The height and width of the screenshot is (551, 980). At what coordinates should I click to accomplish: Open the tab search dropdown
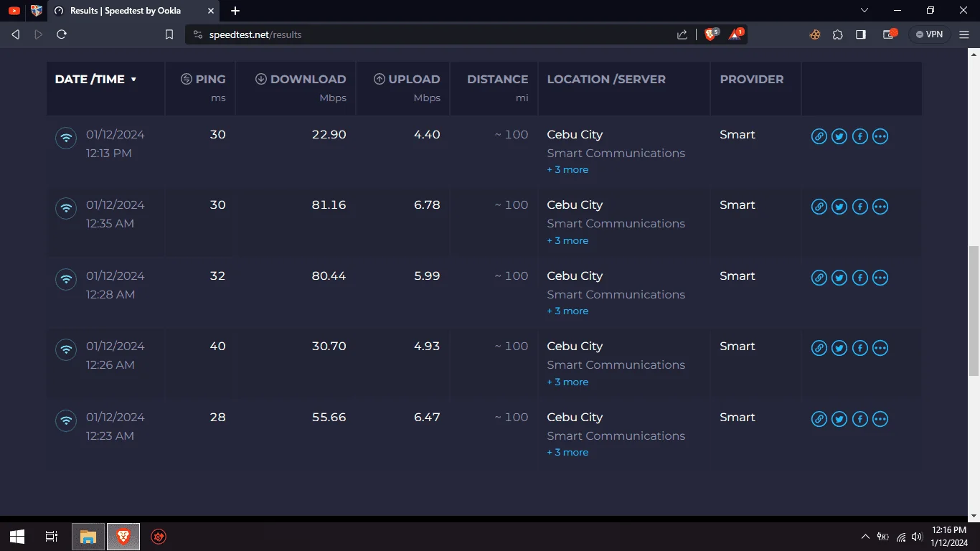865,11
